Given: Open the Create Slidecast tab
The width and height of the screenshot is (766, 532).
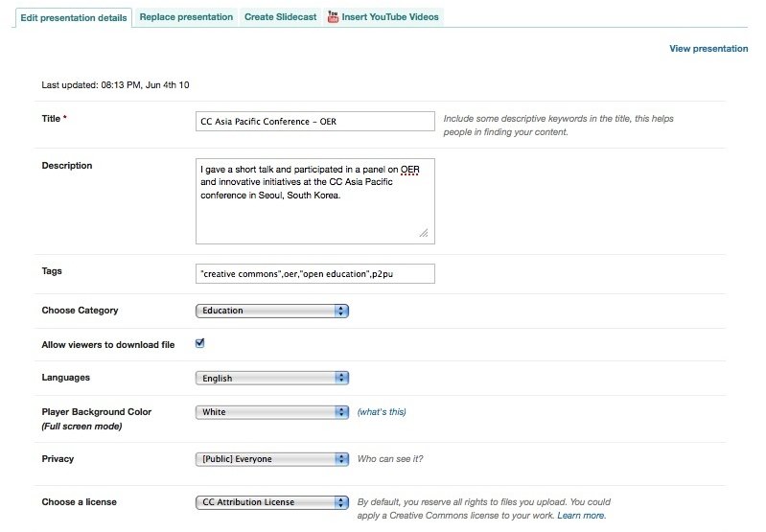Looking at the screenshot, I should pos(281,17).
